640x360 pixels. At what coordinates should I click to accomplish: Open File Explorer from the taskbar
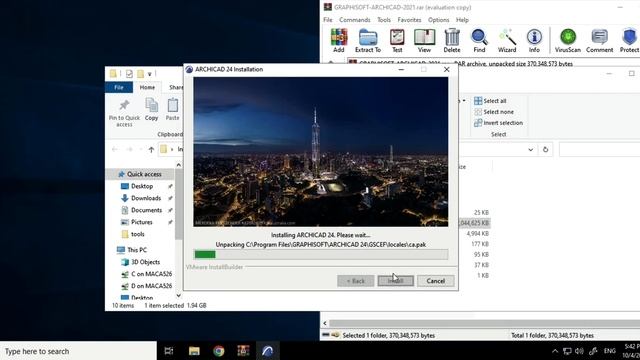194,351
